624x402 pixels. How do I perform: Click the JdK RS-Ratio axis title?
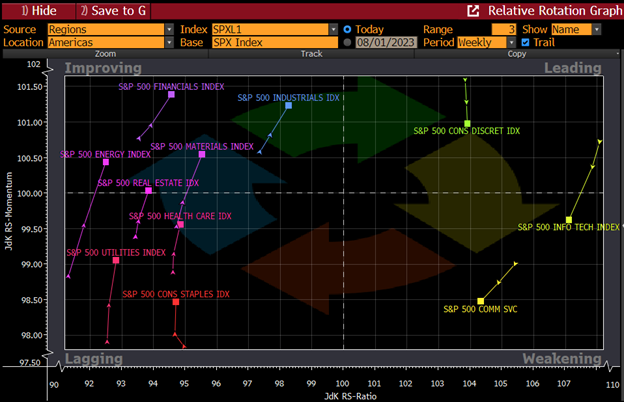point(350,396)
